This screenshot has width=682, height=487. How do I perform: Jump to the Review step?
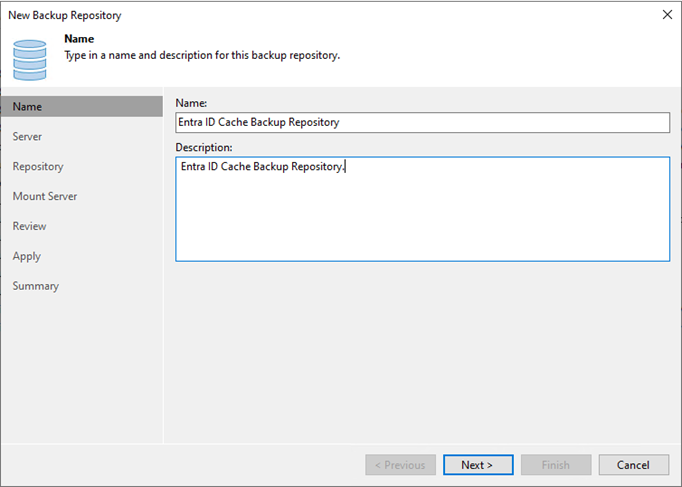point(29,226)
